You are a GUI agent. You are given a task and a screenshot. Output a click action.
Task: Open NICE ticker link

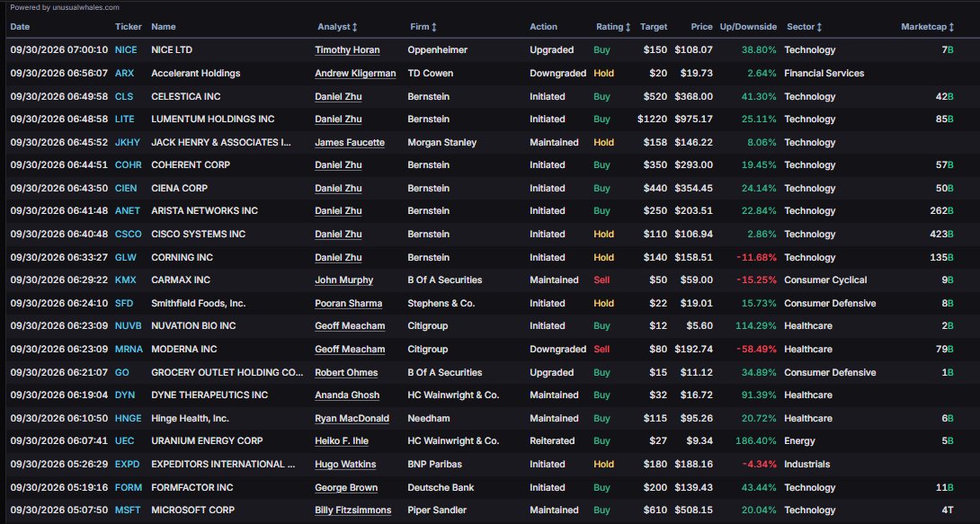point(126,50)
